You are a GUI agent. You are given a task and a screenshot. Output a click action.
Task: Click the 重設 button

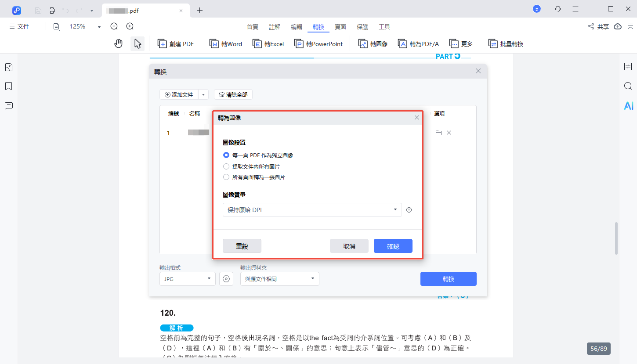(x=242, y=246)
